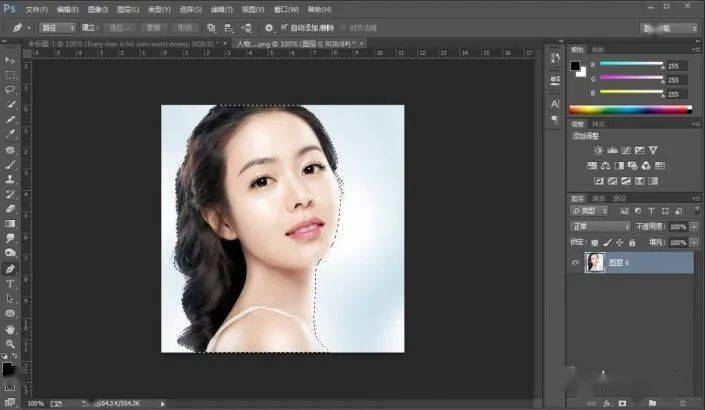705x410 pixels.
Task: Open the File menu
Action: [x=36, y=9]
